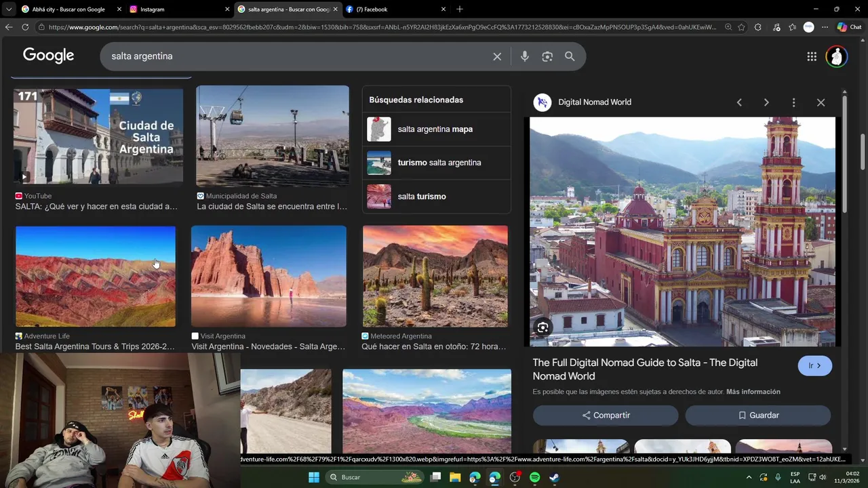Open Task View on the taskbar
The width and height of the screenshot is (868, 488).
coord(435,477)
